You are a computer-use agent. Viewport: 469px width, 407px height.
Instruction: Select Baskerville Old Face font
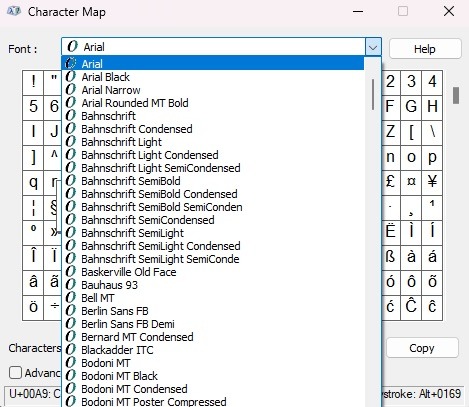(x=213, y=272)
